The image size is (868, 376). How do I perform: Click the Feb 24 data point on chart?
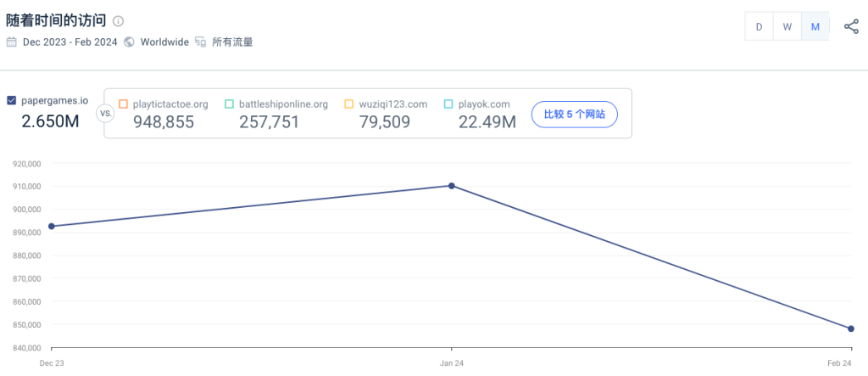851,328
